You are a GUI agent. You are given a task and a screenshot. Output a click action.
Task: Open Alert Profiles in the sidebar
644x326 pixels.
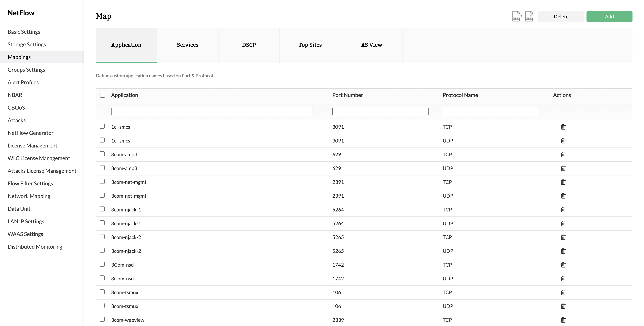pos(23,82)
